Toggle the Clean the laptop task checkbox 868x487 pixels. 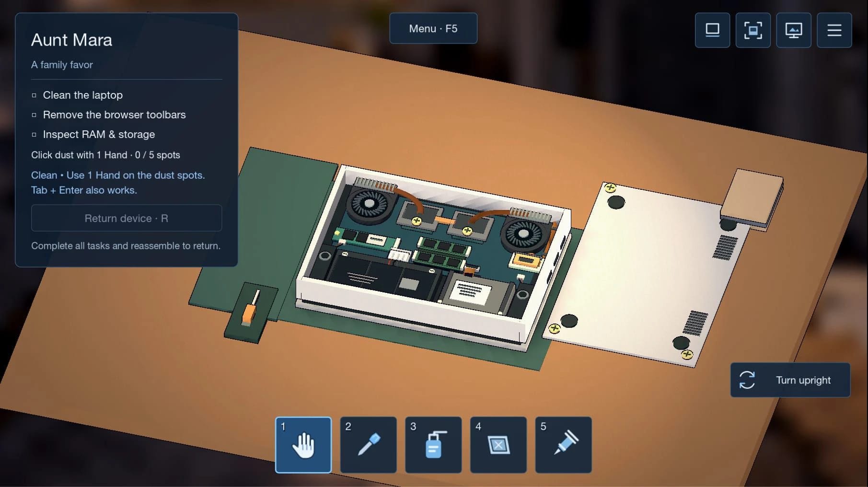[x=34, y=95]
